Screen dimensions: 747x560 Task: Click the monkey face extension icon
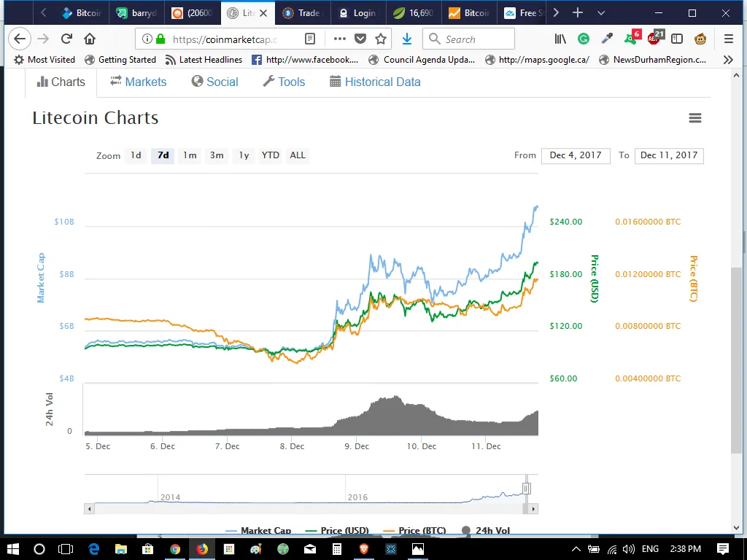pos(700,39)
